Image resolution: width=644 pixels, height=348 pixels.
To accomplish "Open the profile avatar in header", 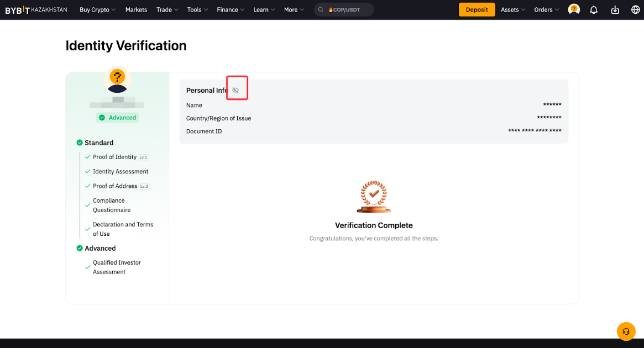I will tap(574, 9).
